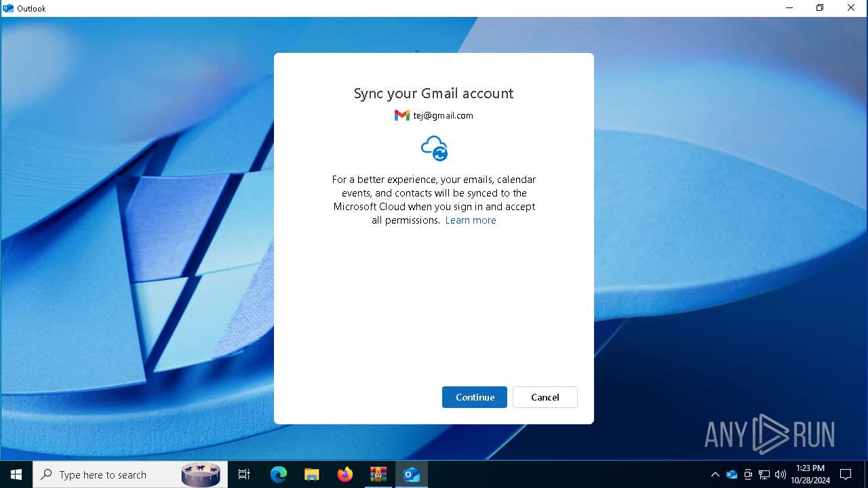Open the clock showing 1:23 PM
868x488 pixels.
point(810,474)
